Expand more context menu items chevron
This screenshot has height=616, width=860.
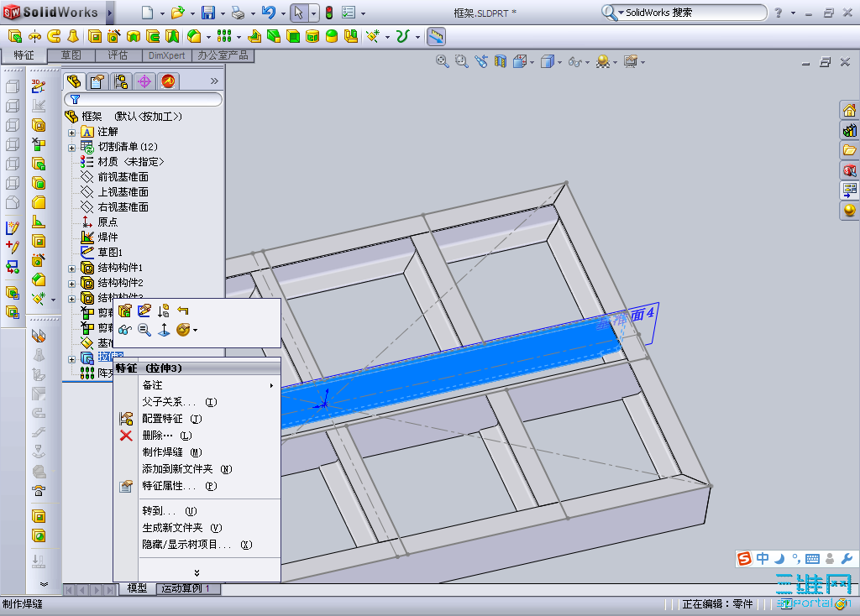[x=197, y=572]
